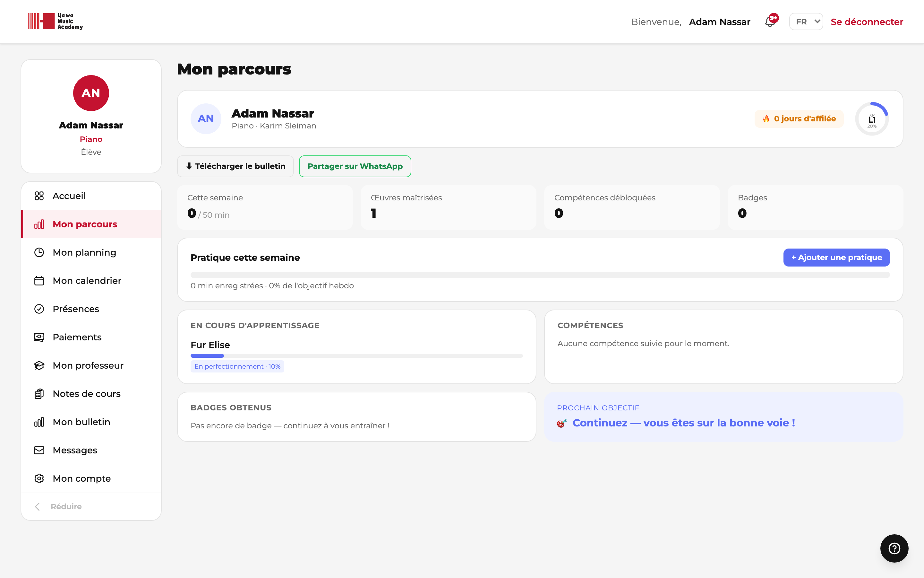Collapse sidebar with Réduire
The height and width of the screenshot is (578, 924).
click(91, 506)
